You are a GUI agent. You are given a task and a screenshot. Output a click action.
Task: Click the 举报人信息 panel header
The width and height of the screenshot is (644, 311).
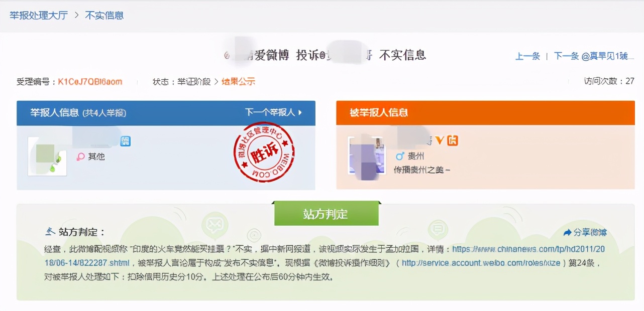[166, 112]
